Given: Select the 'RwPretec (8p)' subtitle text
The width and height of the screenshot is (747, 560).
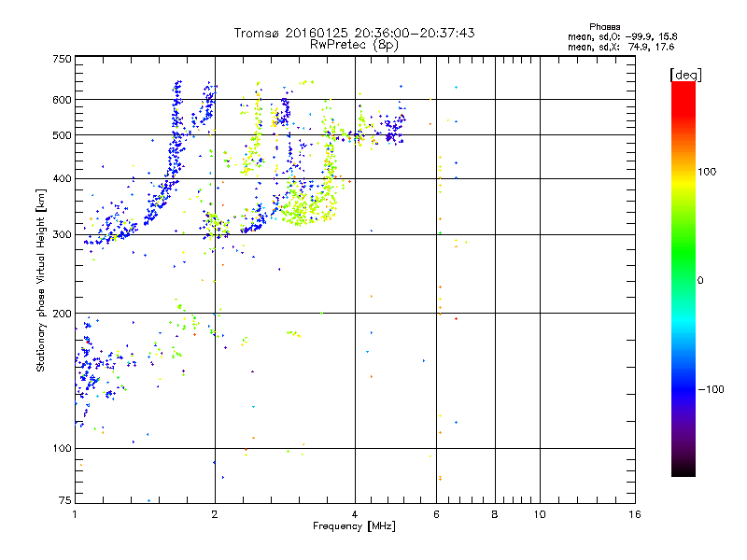Looking at the screenshot, I should [x=354, y=45].
